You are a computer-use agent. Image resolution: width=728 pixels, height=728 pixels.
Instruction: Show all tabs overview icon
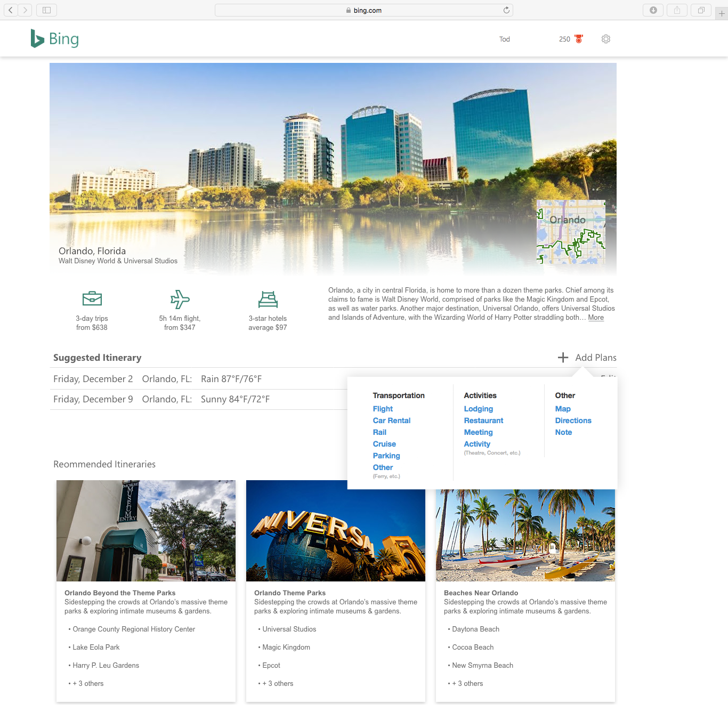pyautogui.click(x=701, y=10)
